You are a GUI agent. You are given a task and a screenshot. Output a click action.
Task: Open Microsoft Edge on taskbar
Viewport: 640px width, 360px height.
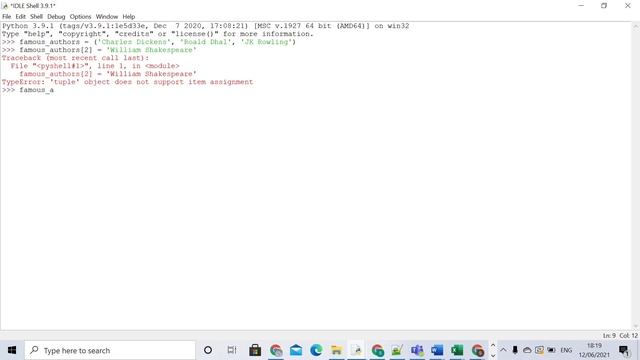point(316,350)
